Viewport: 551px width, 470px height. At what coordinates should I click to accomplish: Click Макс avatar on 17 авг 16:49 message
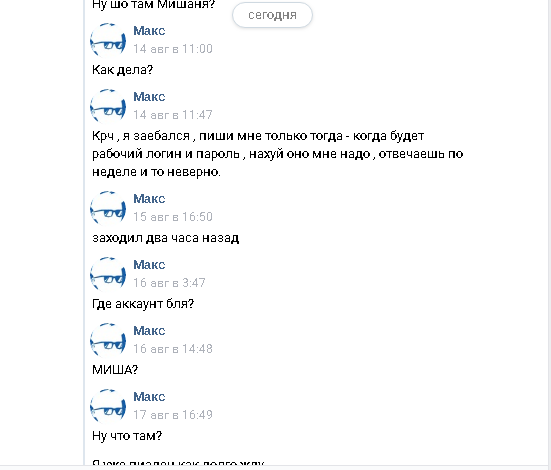click(108, 406)
